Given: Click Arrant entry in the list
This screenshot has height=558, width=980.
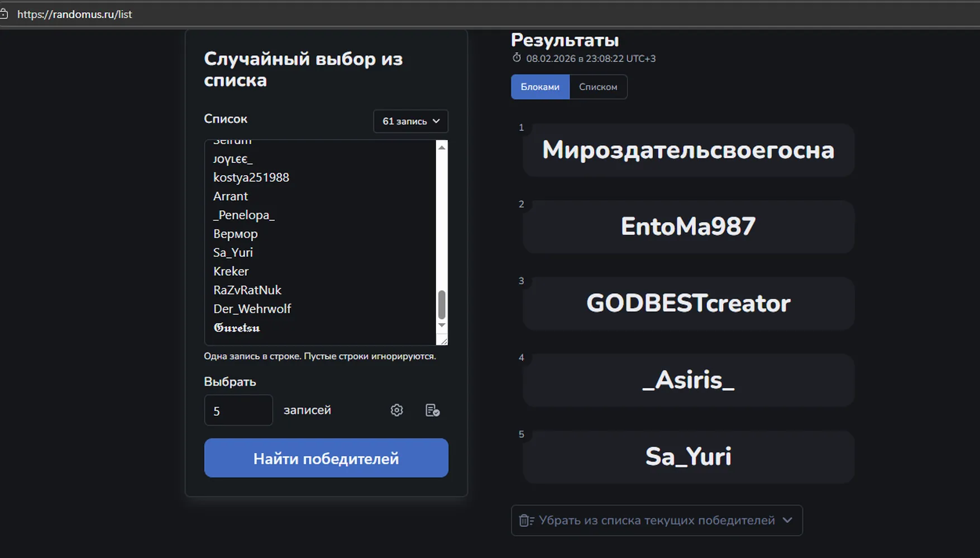Looking at the screenshot, I should (231, 196).
